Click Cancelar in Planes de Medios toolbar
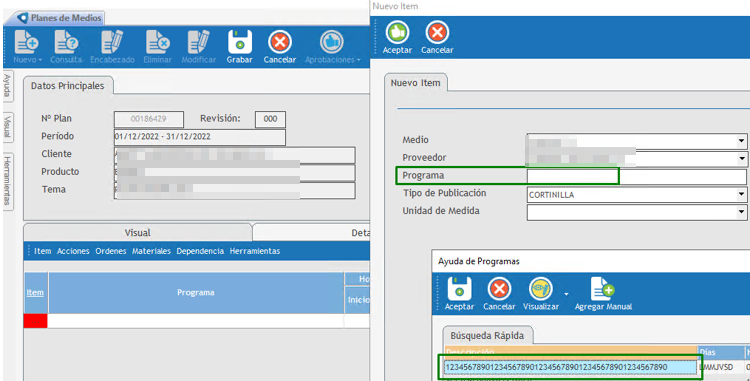Image resolution: width=750 pixels, height=381 pixels. [x=280, y=47]
